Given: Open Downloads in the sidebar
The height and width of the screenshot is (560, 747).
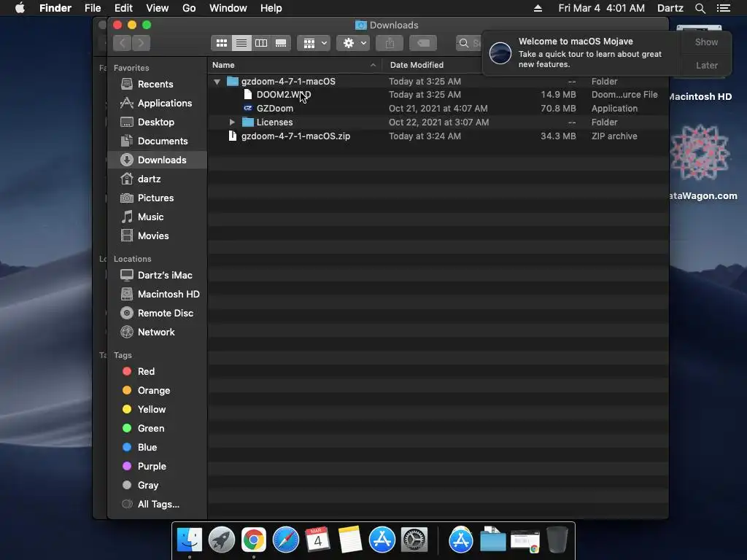Looking at the screenshot, I should [x=158, y=160].
